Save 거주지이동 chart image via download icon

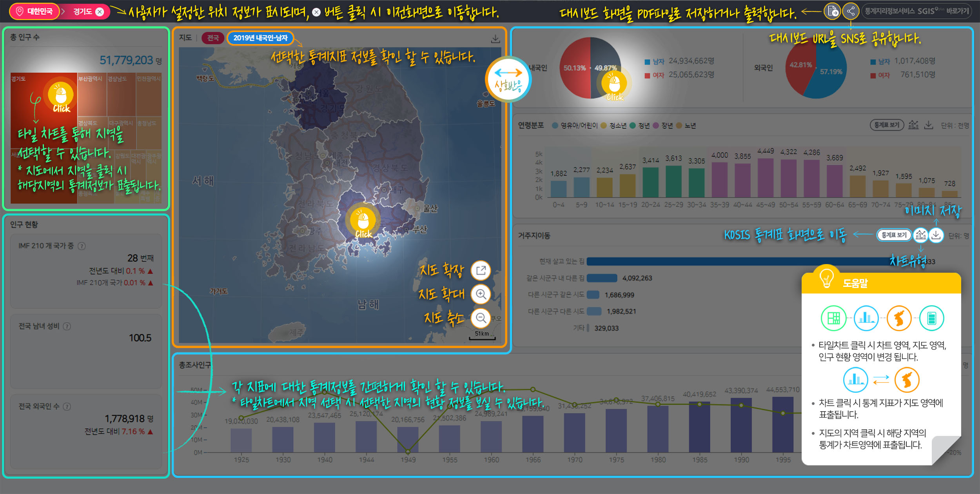click(x=936, y=235)
